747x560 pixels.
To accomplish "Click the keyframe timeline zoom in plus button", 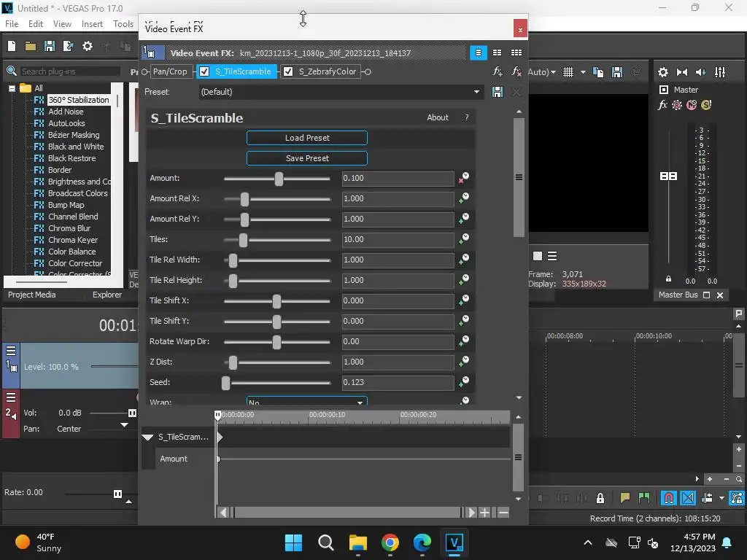I will click(484, 513).
